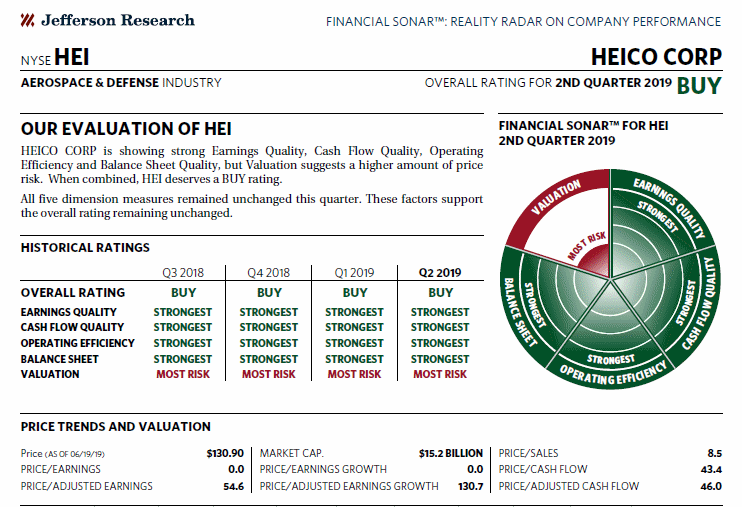Select Aerospace & Defense Industry label
This screenshot has width=742, height=507.
click(121, 83)
